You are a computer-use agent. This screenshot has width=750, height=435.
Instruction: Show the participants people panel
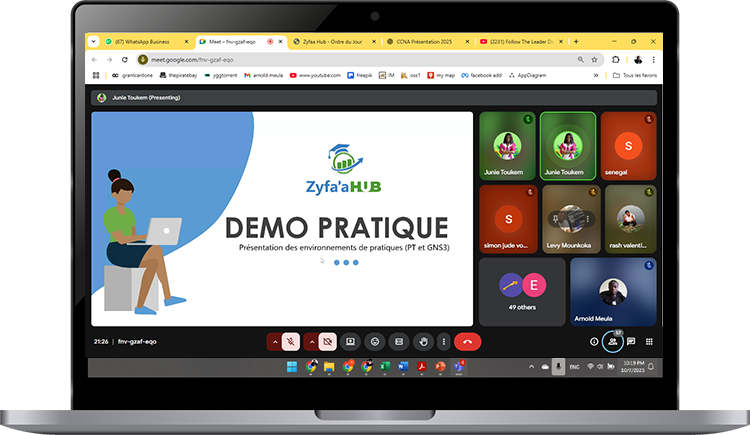click(612, 341)
